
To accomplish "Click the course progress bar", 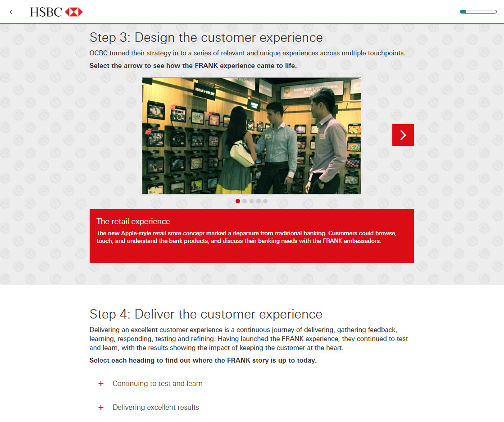I will coord(478,12).
